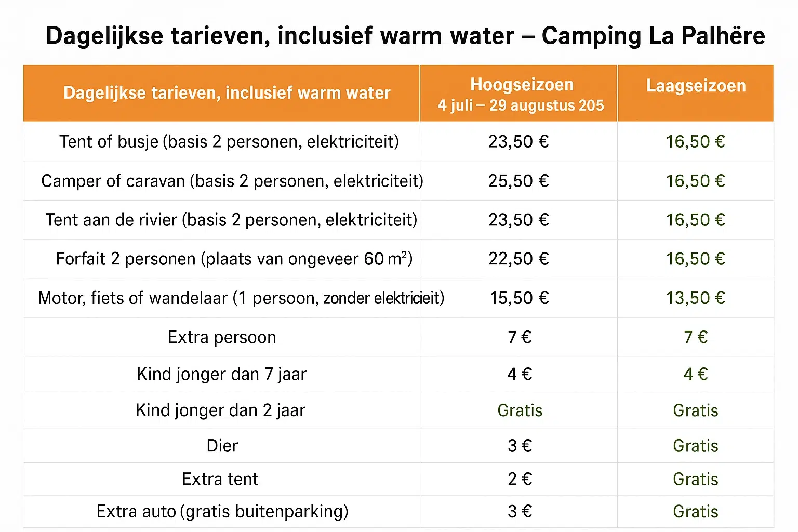Screen dimensions: 798x532
Task: Select the Laagseizoen column header
Action: pyautogui.click(x=696, y=86)
